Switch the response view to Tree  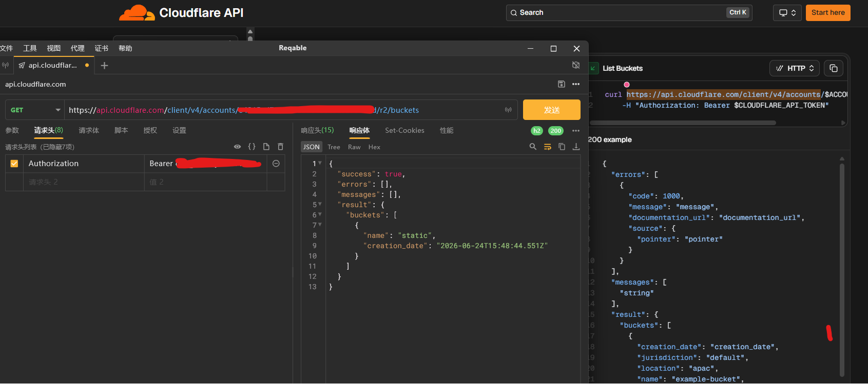[334, 147]
